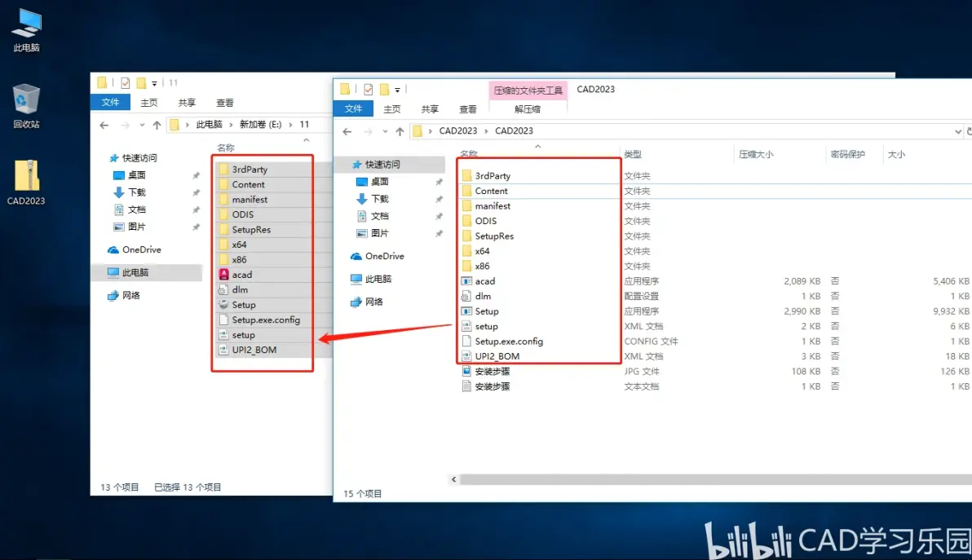972x560 pixels.
Task: Open 文件 menu in CAD2023 window
Action: click(353, 109)
